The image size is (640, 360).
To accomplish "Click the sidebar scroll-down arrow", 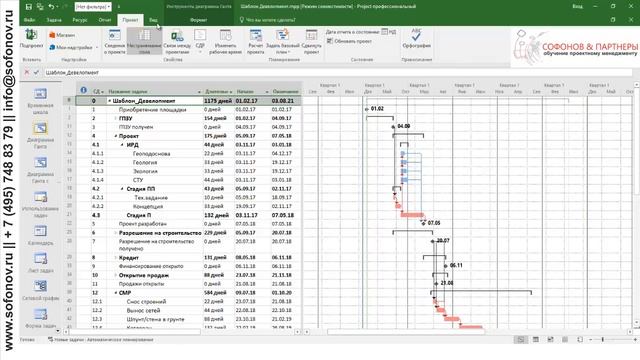I will click(x=58, y=331).
